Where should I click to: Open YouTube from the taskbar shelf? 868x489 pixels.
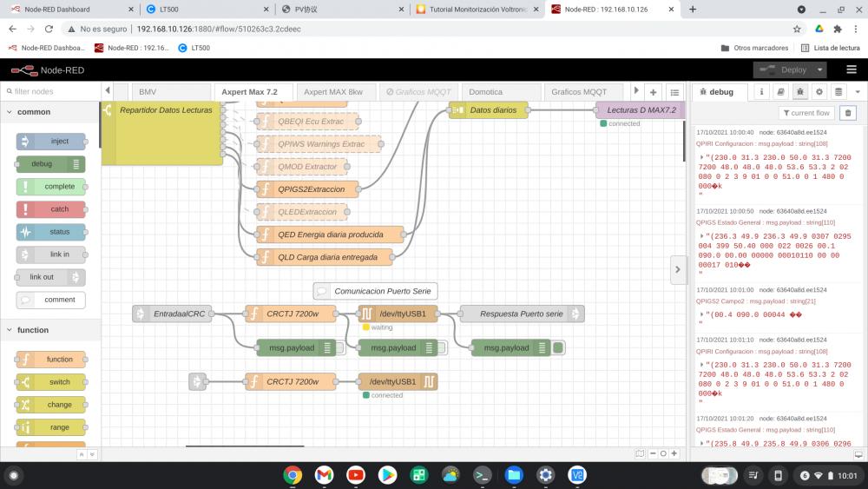click(356, 475)
